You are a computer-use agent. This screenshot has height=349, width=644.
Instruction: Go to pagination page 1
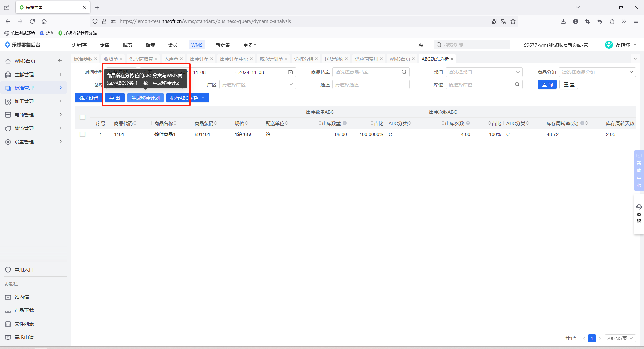pyautogui.click(x=592, y=338)
